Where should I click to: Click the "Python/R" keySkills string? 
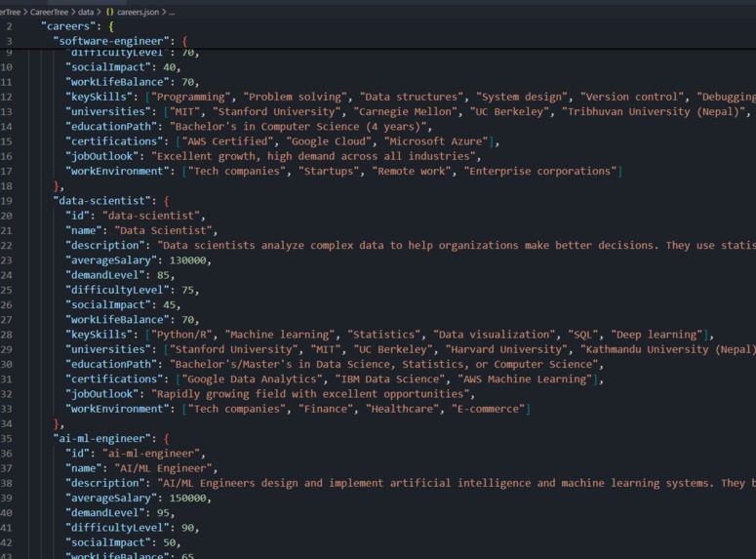coord(181,335)
